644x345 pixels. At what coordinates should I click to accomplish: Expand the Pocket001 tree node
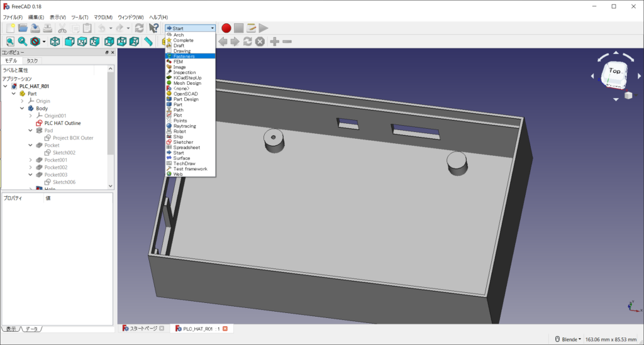(x=31, y=160)
